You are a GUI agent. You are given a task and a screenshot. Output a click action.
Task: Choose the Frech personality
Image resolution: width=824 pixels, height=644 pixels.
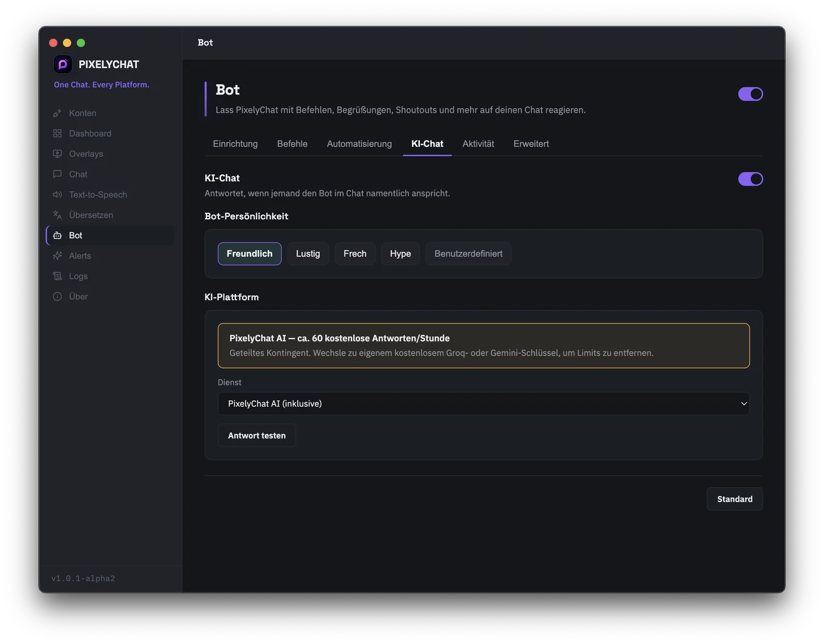coord(355,254)
